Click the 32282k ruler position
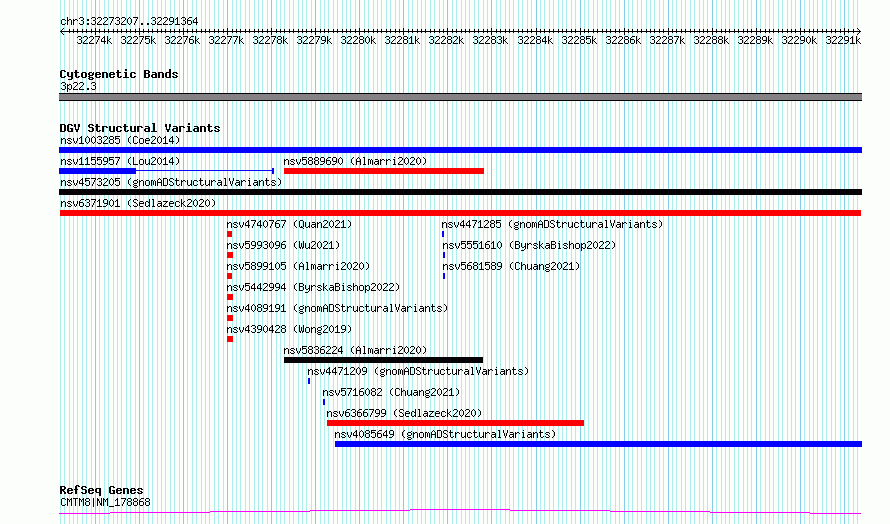The height and width of the screenshot is (524, 890). 446,40
